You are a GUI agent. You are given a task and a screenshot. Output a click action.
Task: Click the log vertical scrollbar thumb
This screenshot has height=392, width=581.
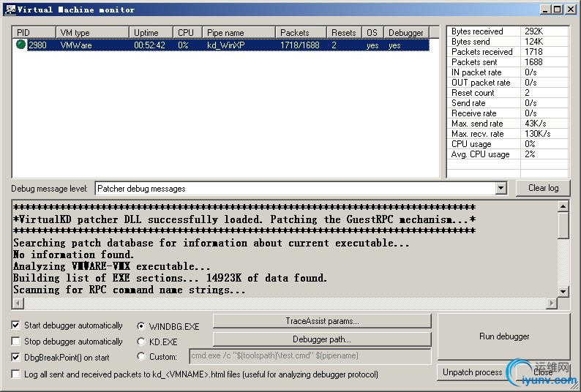pos(563,225)
